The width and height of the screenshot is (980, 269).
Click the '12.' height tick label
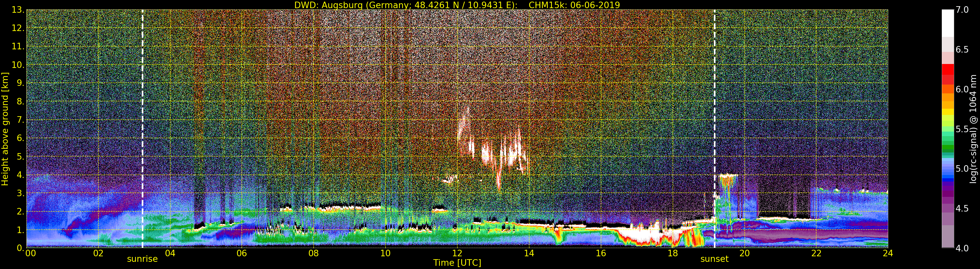click(18, 28)
